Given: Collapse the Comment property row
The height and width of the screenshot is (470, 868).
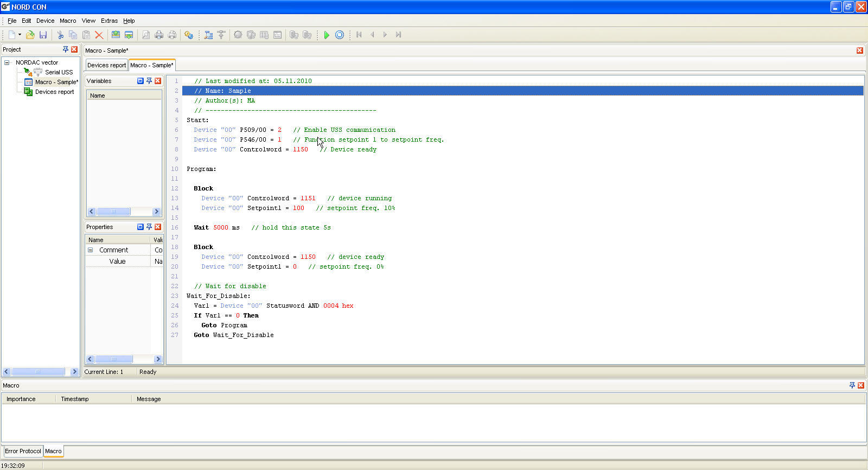Looking at the screenshot, I should pos(90,250).
